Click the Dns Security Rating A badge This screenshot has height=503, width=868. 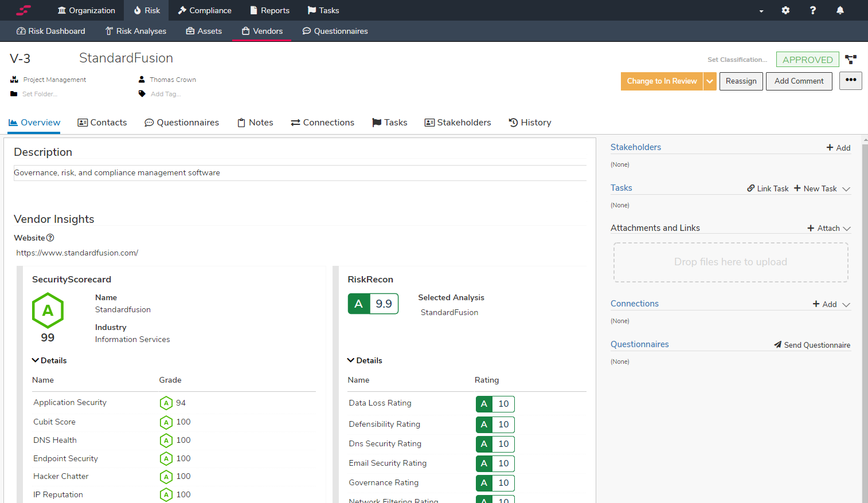[x=495, y=444]
